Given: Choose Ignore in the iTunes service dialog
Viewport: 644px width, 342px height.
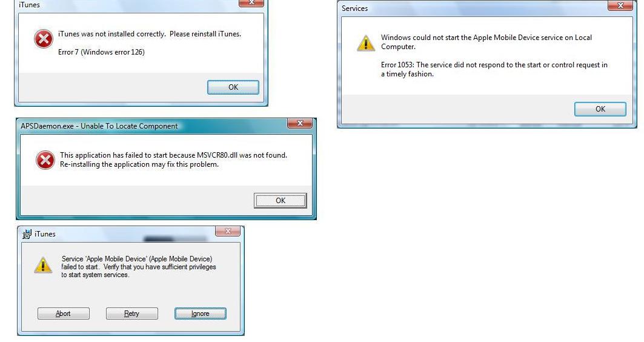Looking at the screenshot, I should point(201,313).
